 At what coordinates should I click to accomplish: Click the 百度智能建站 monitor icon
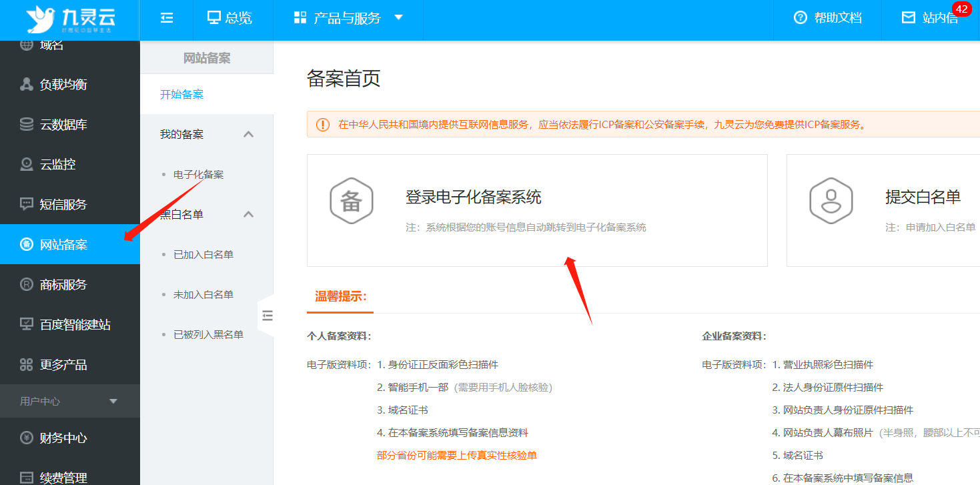tap(27, 325)
